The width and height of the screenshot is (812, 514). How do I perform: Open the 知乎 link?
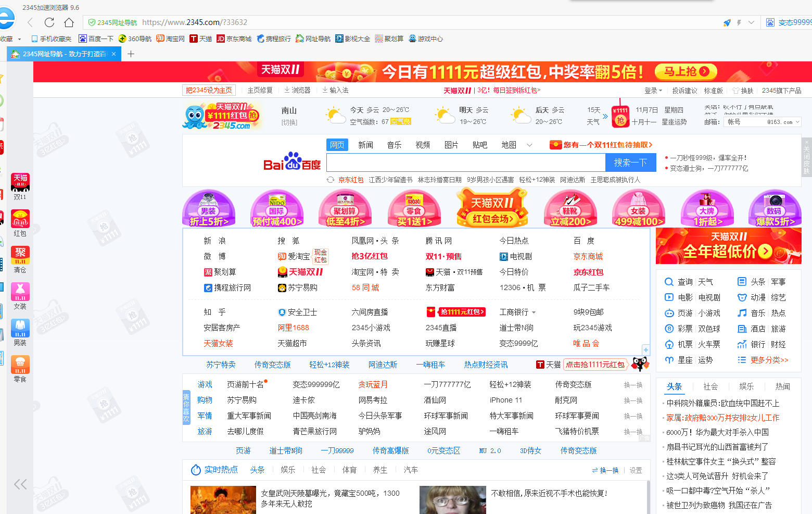(x=214, y=312)
